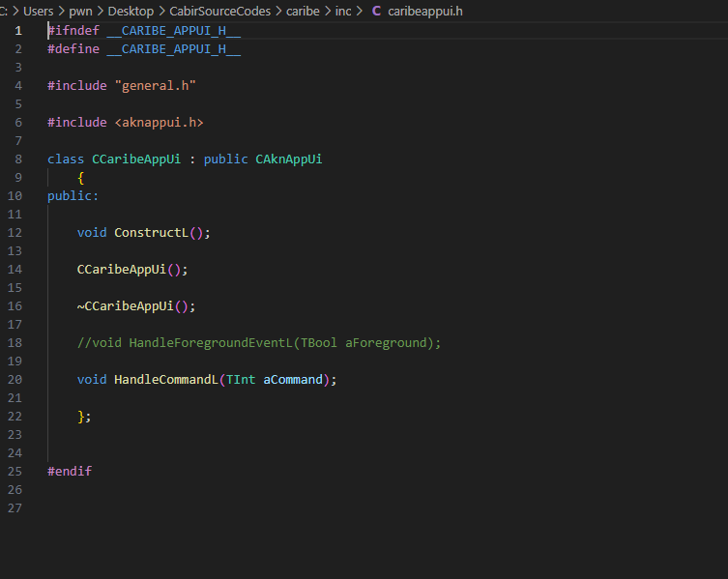This screenshot has width=728, height=579.
Task: Click on #ifndef directive text
Action: pos(73,31)
